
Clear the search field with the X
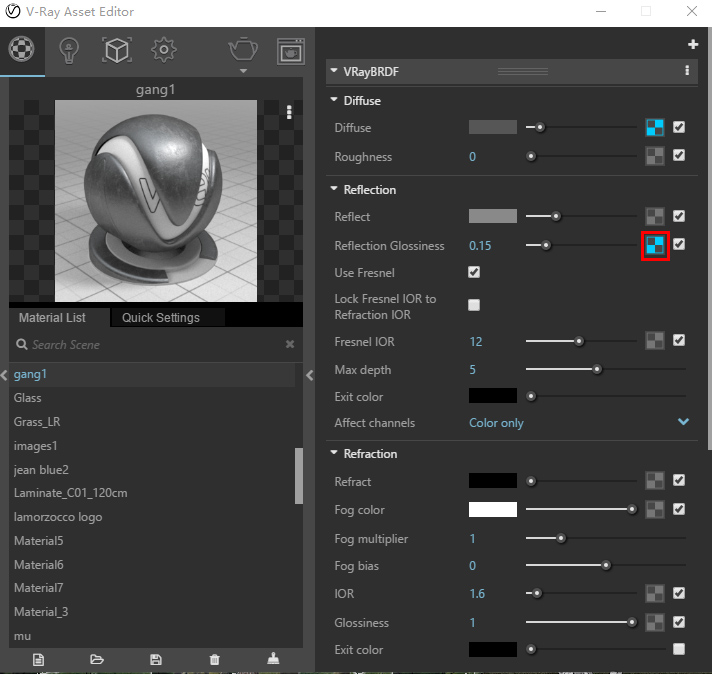290,344
